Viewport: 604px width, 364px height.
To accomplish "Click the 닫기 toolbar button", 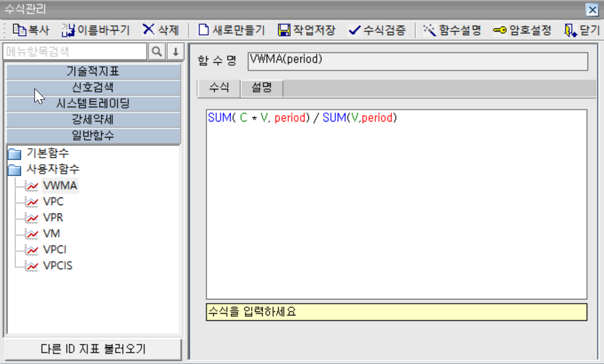I will point(582,30).
